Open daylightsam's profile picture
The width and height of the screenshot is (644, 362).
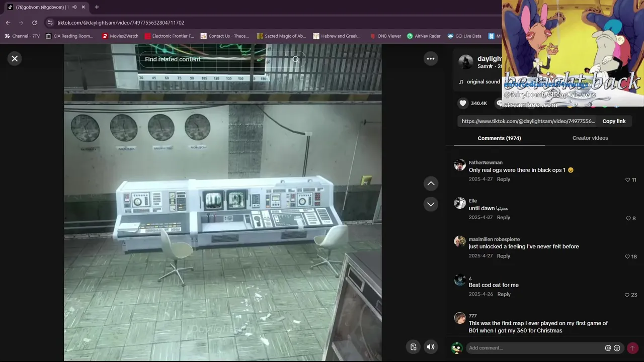point(465,62)
